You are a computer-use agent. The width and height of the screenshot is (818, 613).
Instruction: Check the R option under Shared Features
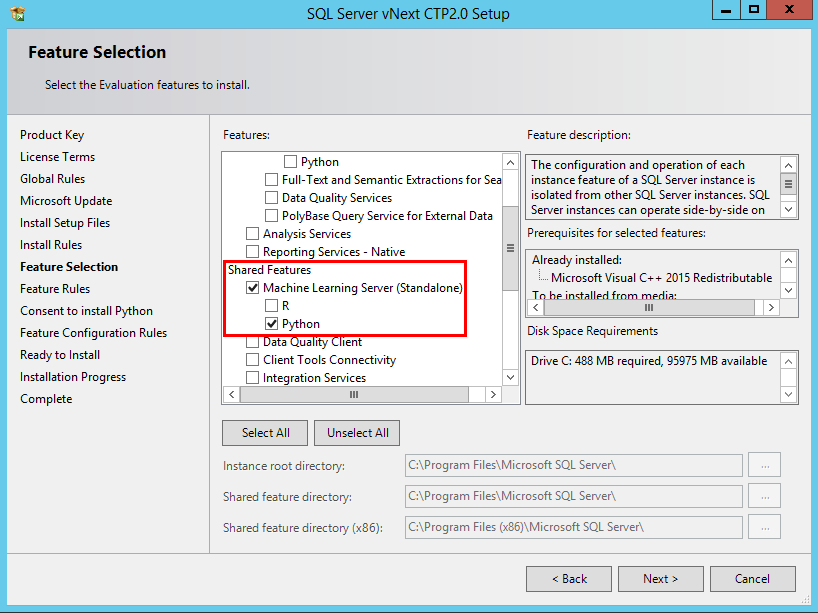[271, 306]
